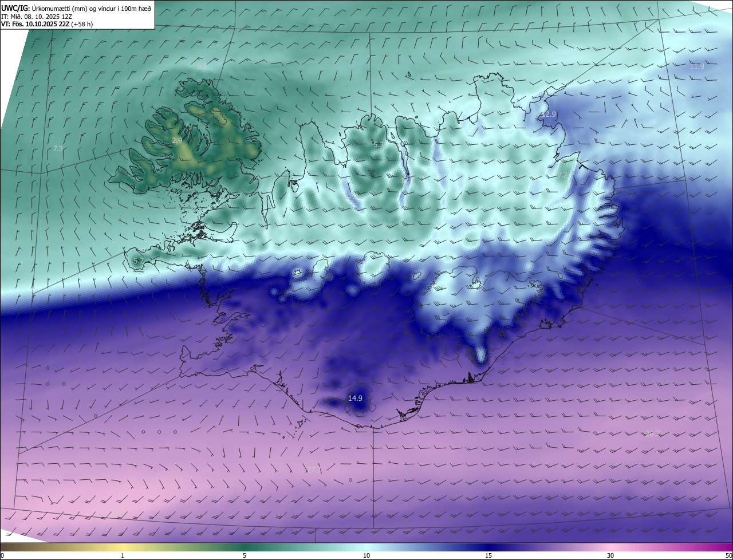Click the 7.3 value west of the Westfjords
This screenshot has height=560, width=733.
(x=58, y=149)
